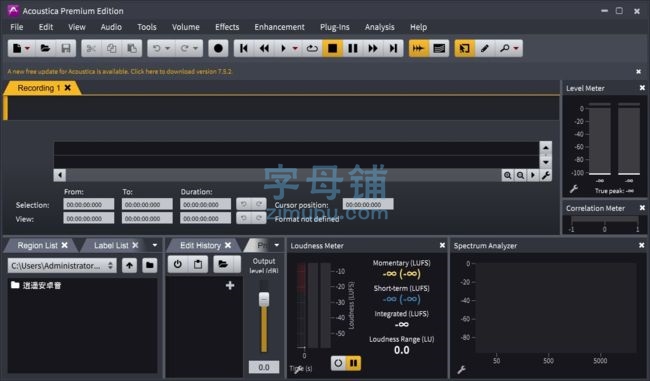Switch to the Label List tab
Image resolution: width=650 pixels, height=381 pixels.
[111, 245]
